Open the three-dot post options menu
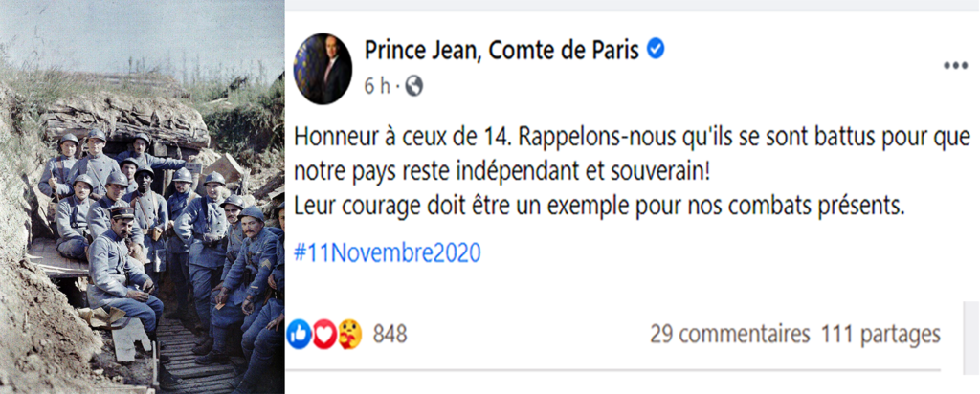Viewport: 980px width, 394px height. coord(955,66)
